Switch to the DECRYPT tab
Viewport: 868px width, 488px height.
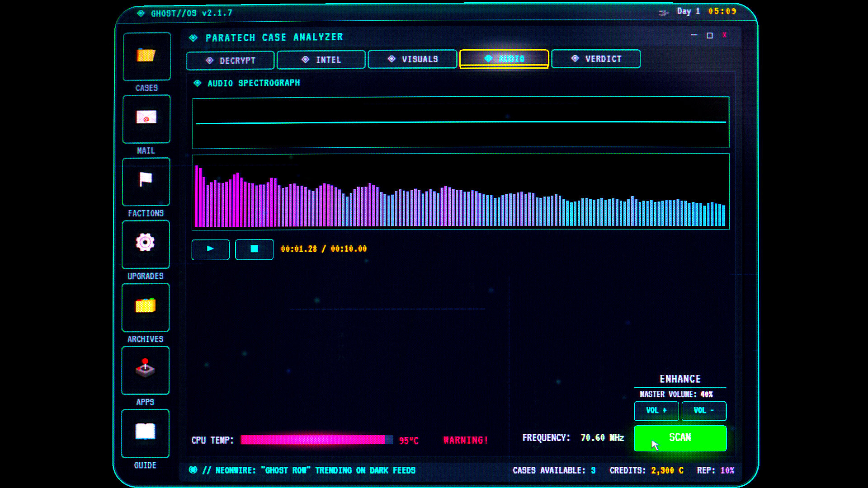click(x=230, y=60)
